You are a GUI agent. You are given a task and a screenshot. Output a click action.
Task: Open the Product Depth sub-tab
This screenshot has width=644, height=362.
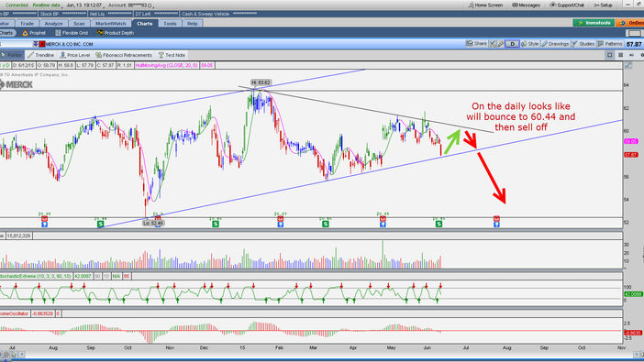click(116, 33)
